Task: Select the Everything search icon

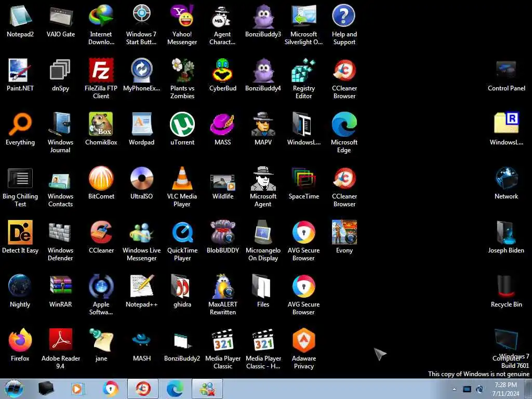Action: click(x=20, y=129)
